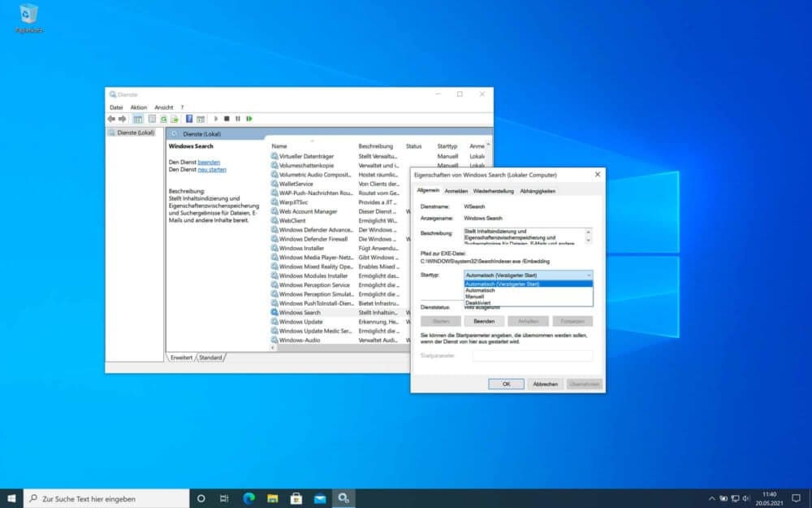Close the Windows Search properties dialog
Screen dimensions: 812x508
tap(598, 175)
